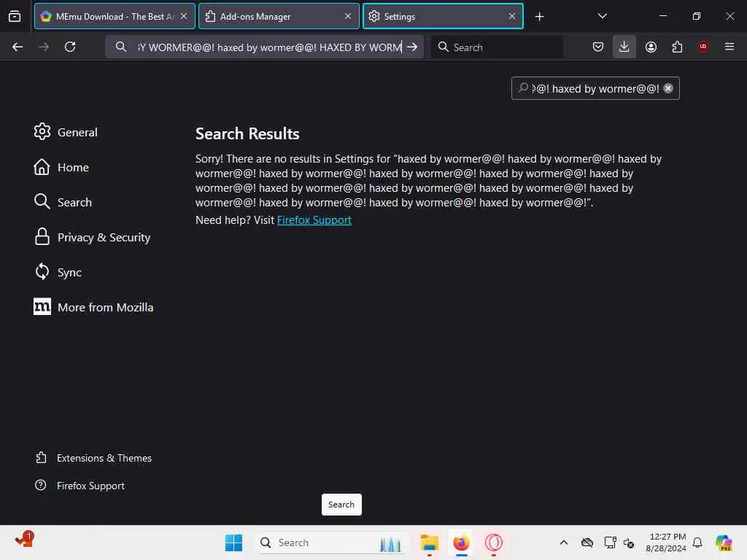747x560 pixels.
Task: Open File Explorer from taskbar
Action: 429,542
